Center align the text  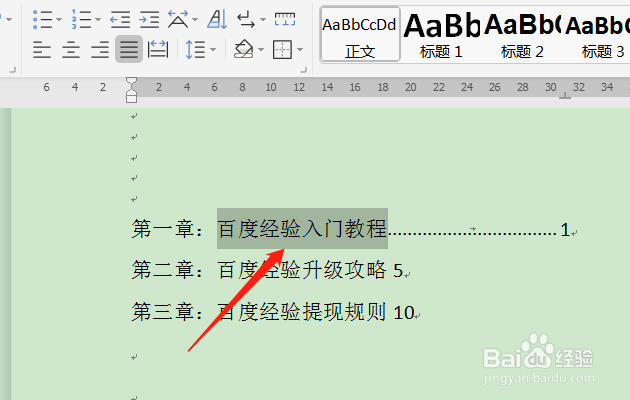point(71,49)
